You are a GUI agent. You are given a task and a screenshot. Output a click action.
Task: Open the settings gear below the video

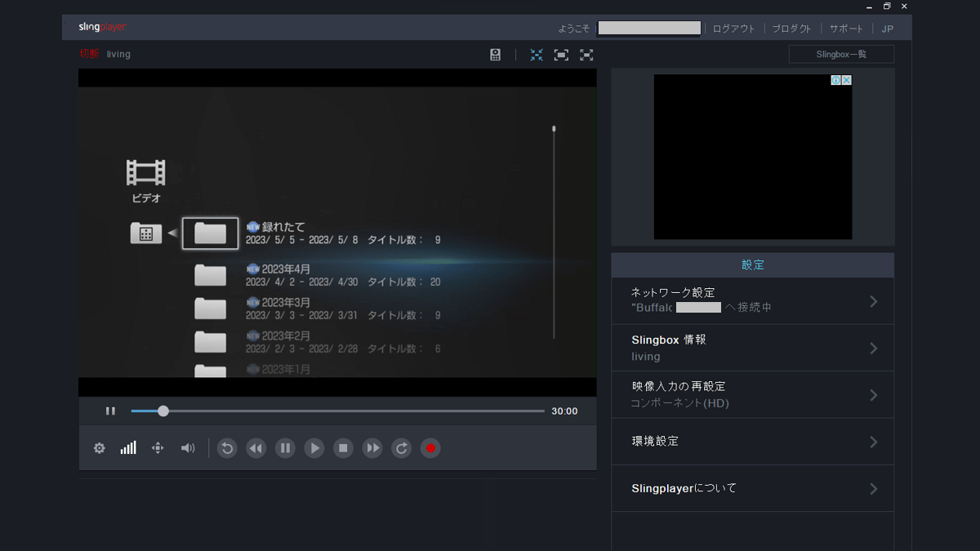coord(100,448)
